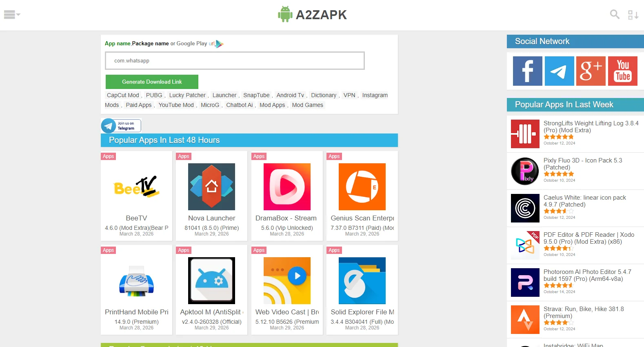Click the BeeTV title text
The image size is (644, 347).
point(136,218)
